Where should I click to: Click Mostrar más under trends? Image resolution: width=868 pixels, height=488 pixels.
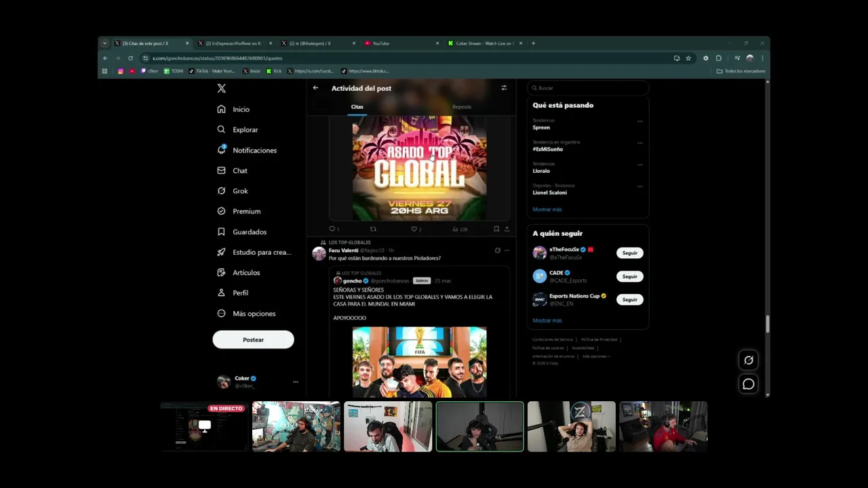(x=547, y=209)
